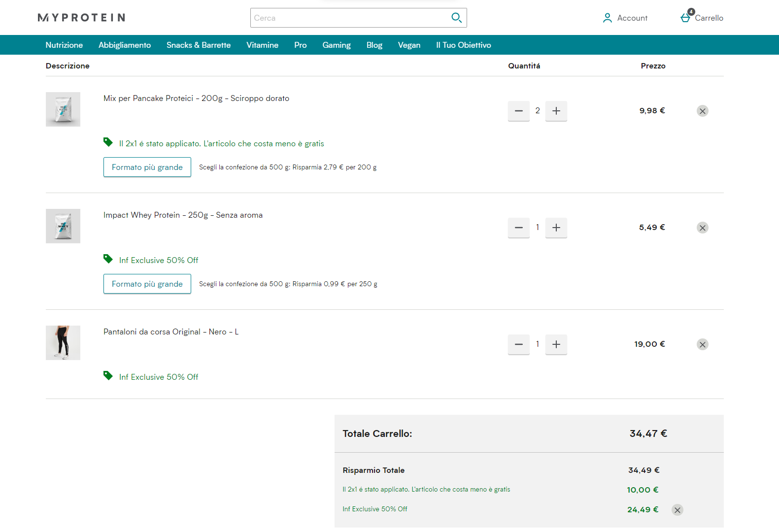
Task: Click the search magnifier icon
Action: (x=456, y=18)
